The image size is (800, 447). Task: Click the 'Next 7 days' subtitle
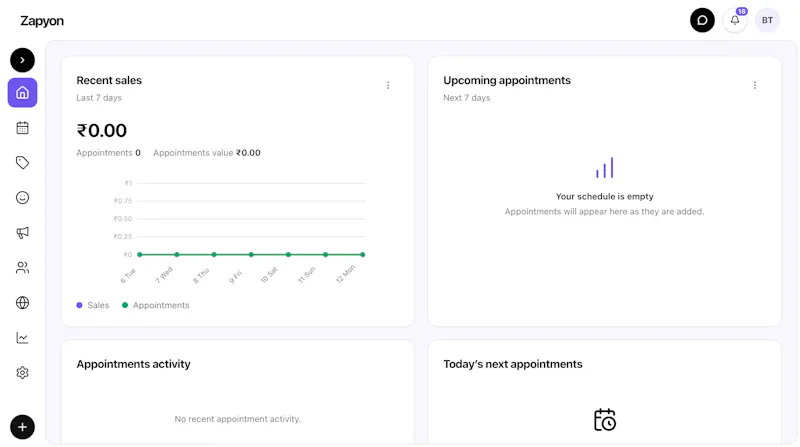(466, 97)
